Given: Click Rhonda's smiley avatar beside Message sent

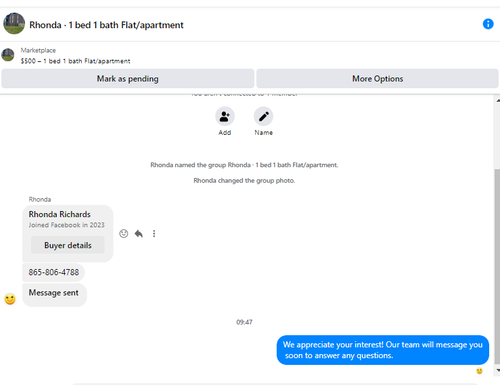Looking at the screenshot, I should point(10,299).
